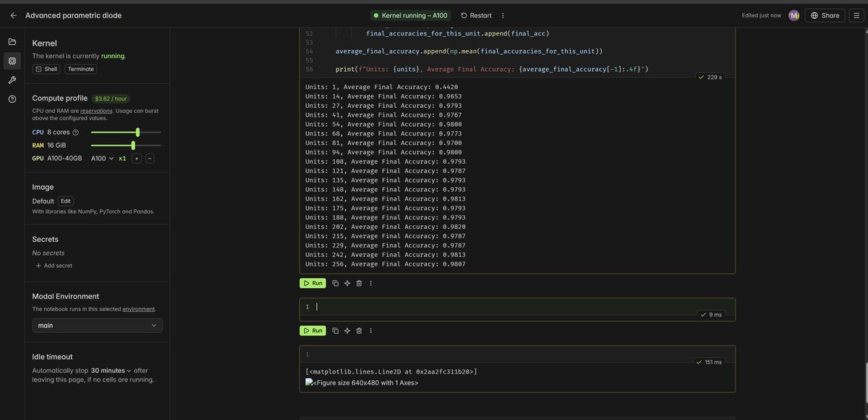
Task: Click the GPU A100-40GB label
Action: point(57,158)
